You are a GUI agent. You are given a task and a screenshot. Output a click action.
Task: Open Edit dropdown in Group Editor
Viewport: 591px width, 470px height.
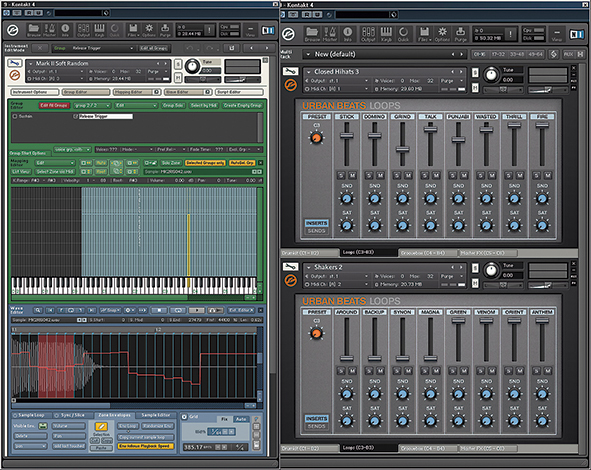(x=136, y=106)
